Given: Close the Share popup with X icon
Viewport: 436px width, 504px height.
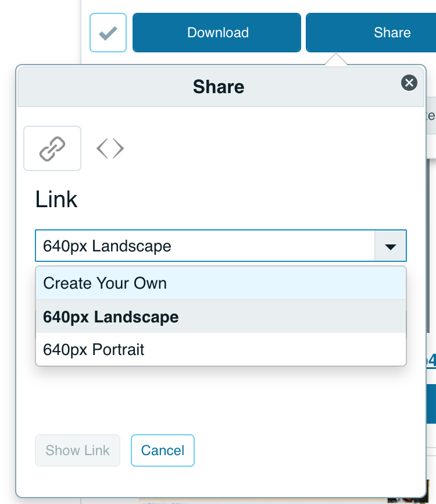Looking at the screenshot, I should tap(409, 83).
